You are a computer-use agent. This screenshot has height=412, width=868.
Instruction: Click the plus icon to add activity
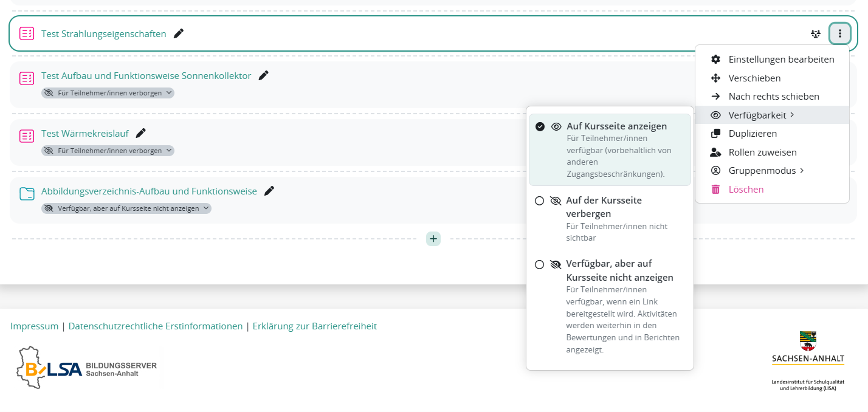tap(433, 239)
